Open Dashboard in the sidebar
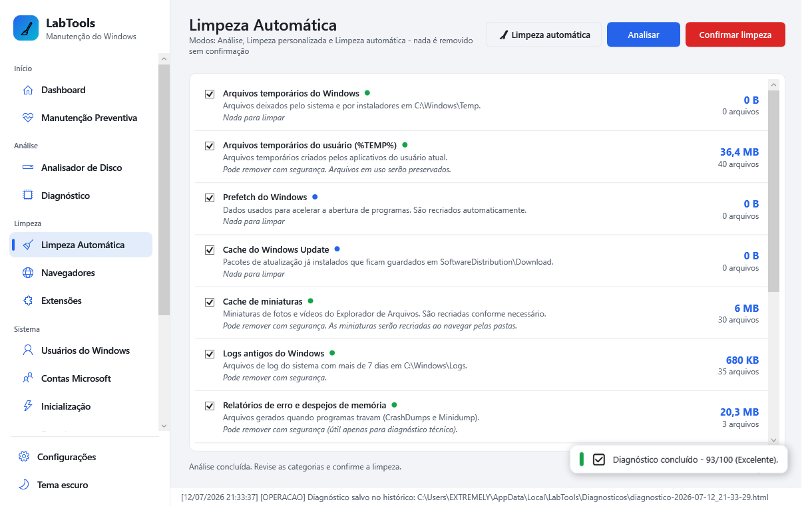This screenshot has width=812, height=532. (81, 90)
